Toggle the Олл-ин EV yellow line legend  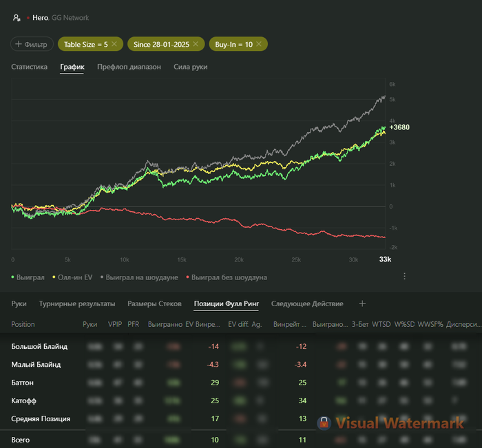pyautogui.click(x=72, y=277)
